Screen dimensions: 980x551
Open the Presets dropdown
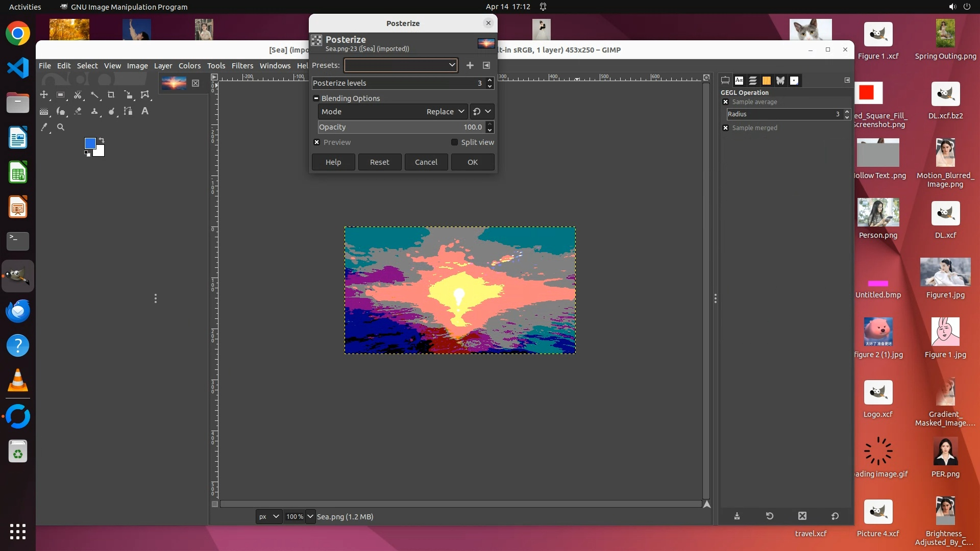[401, 65]
